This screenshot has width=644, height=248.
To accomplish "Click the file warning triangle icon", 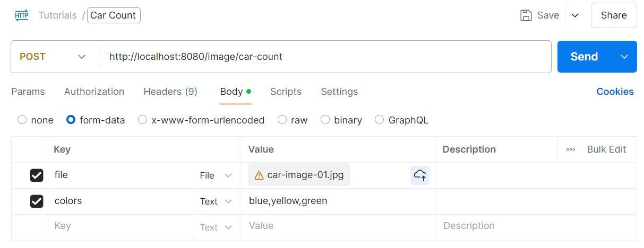I will [259, 175].
